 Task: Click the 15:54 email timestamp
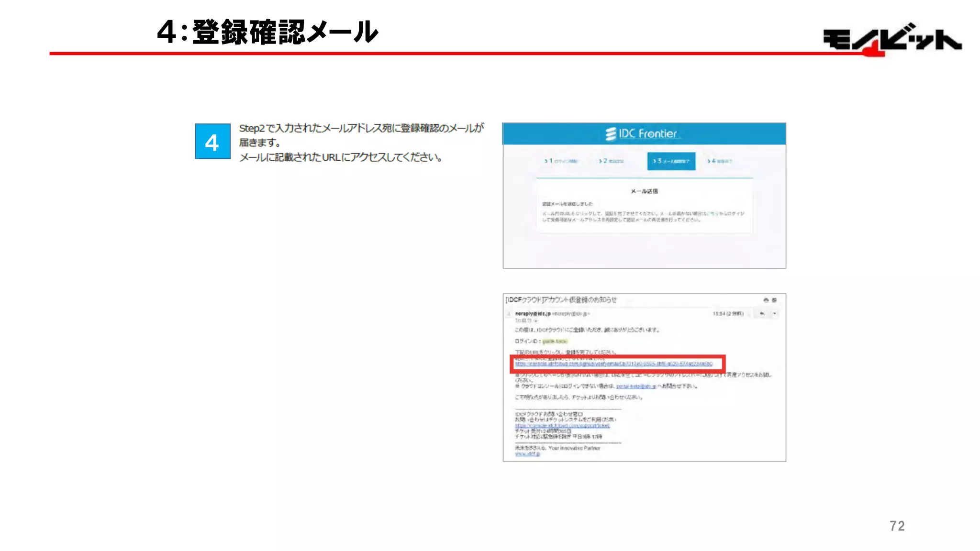[728, 314]
